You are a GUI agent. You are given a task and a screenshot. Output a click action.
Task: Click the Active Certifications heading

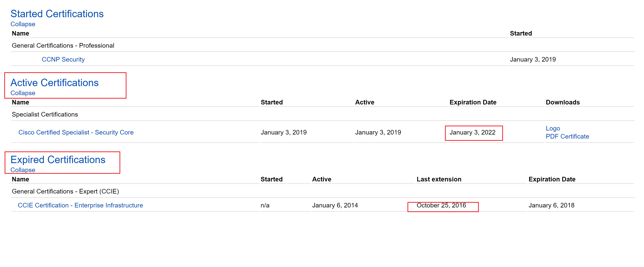tap(55, 83)
